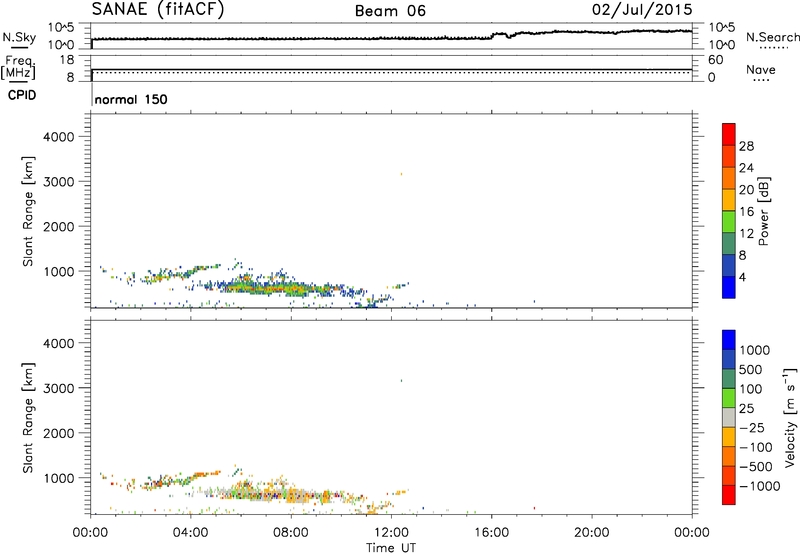Select the 18 tick on frequency axis
Viewport: 800px width, 554px height.
coord(67,60)
